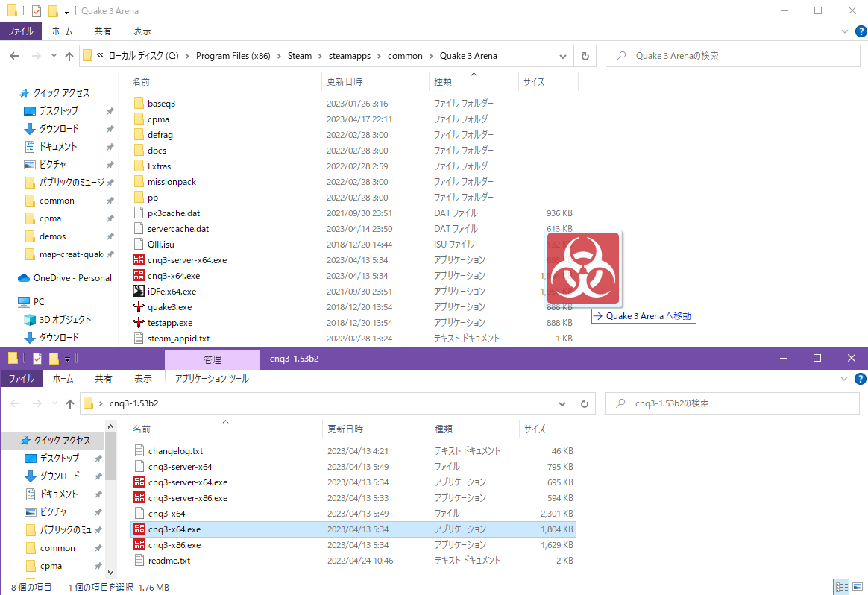
Task: Open 表示 tab in cnq3-1.53b2 window
Action: (143, 379)
